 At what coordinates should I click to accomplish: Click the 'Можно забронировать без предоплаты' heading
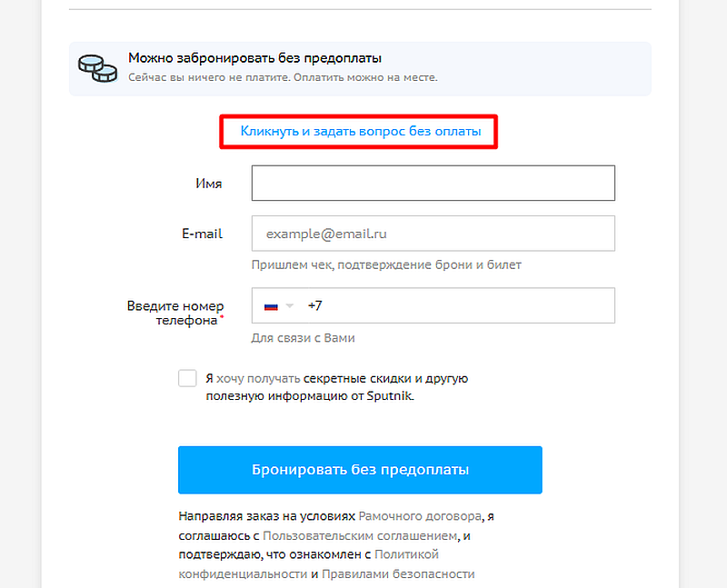(x=254, y=57)
